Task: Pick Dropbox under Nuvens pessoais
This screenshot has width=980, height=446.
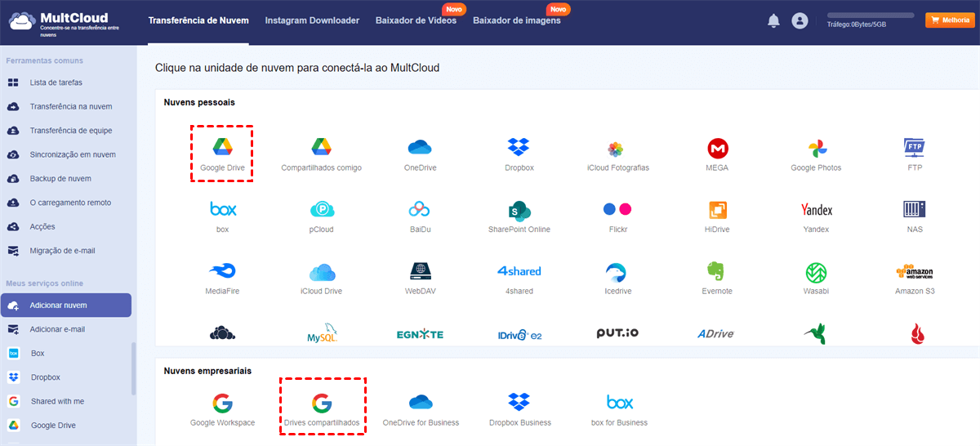Action: click(519, 147)
